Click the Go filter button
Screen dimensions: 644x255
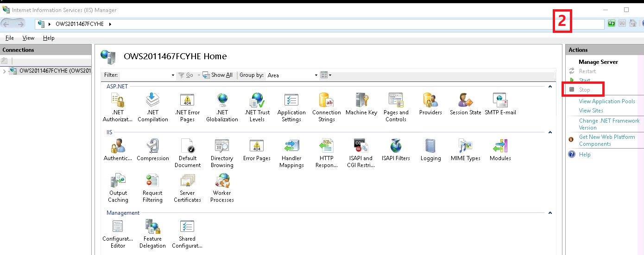[186, 75]
